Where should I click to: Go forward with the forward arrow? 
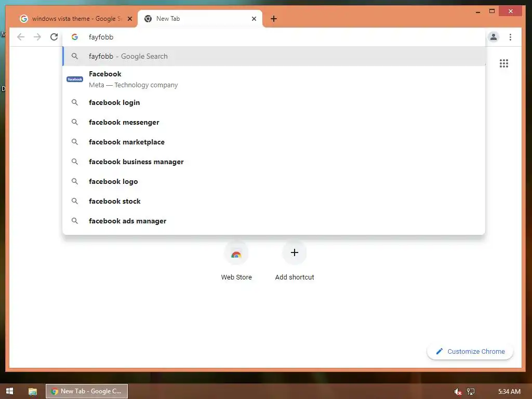pyautogui.click(x=37, y=37)
